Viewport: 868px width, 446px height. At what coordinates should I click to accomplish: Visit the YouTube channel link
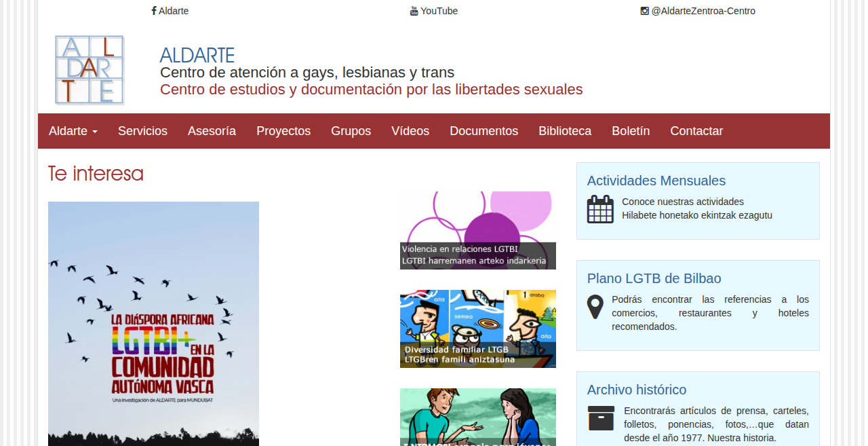click(x=434, y=11)
